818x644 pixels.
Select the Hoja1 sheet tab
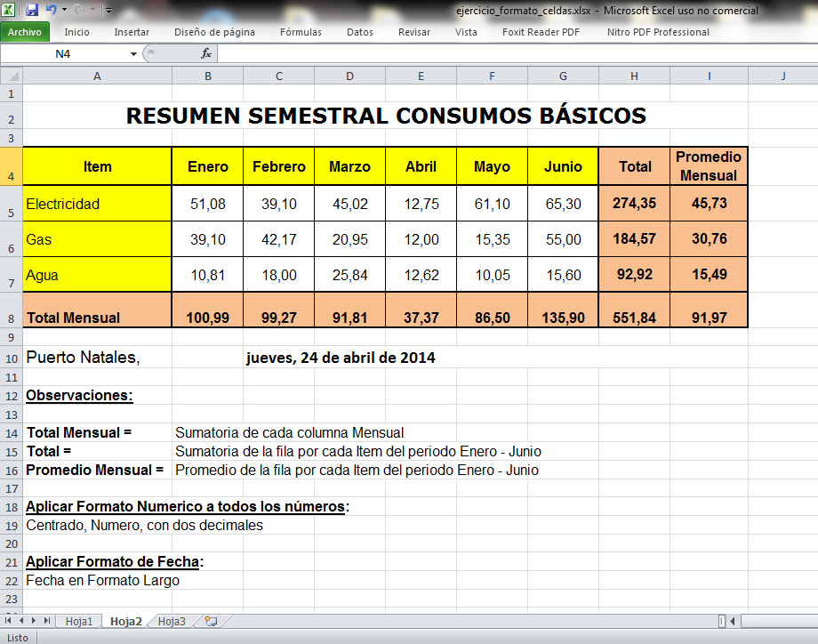click(79, 621)
